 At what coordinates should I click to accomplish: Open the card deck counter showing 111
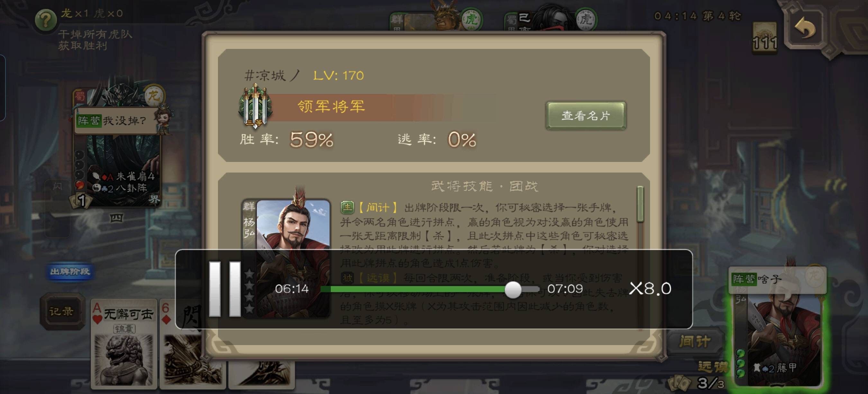click(x=765, y=38)
